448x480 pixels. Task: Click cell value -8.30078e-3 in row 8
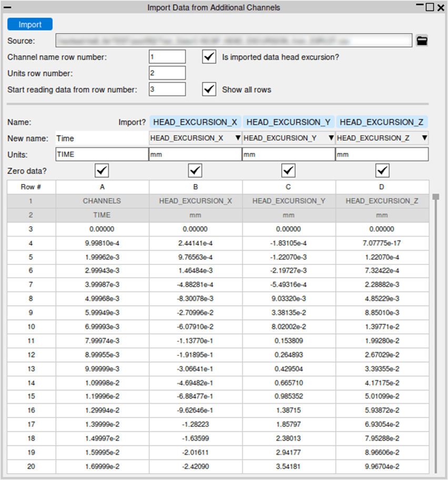coord(196,299)
